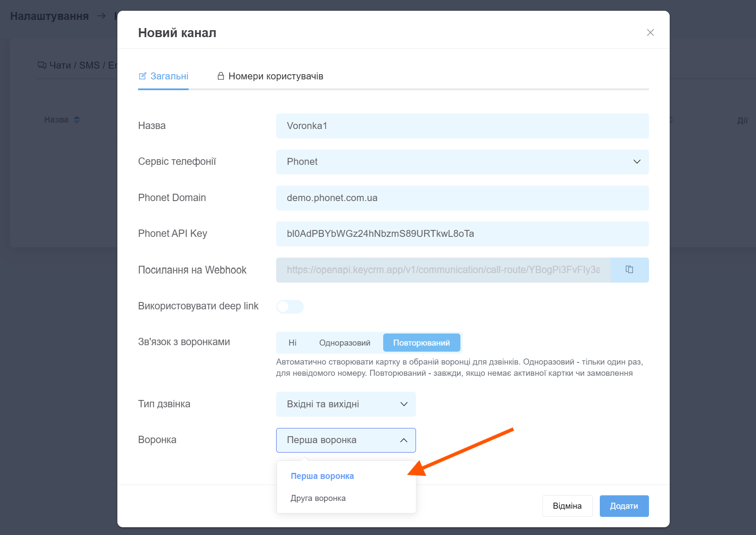Click the Відміна button
Screen dimensions: 756x535
point(567,506)
